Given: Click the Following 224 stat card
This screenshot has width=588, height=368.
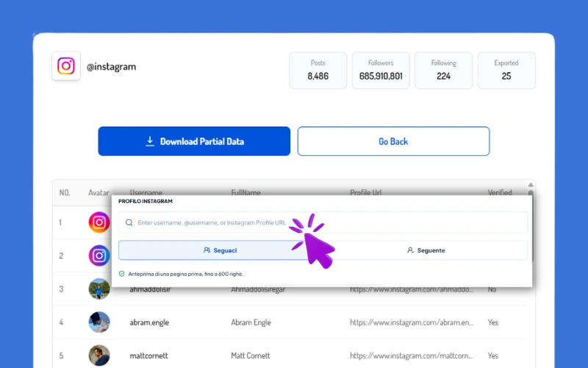Looking at the screenshot, I should tap(444, 70).
